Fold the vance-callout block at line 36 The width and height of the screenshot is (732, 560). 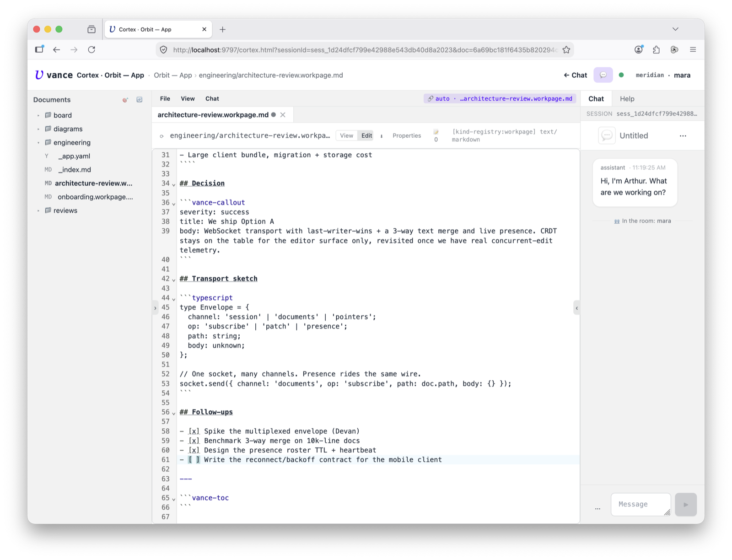174,203
